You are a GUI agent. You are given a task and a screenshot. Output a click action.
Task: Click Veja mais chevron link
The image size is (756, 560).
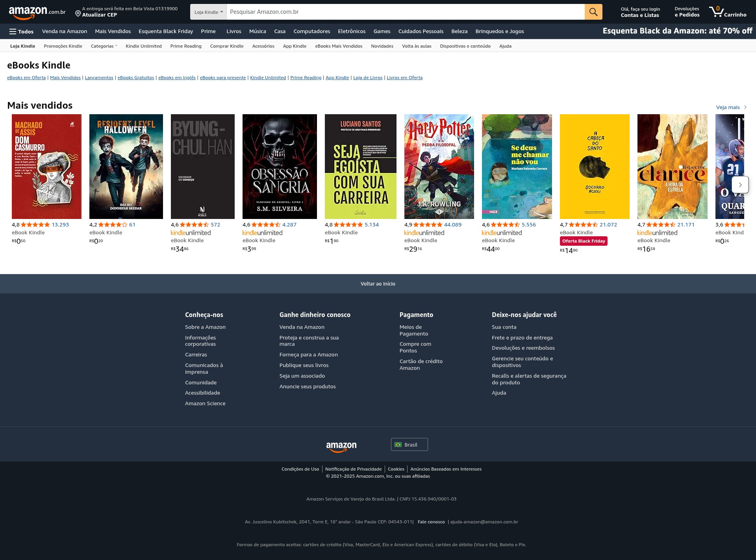731,107
